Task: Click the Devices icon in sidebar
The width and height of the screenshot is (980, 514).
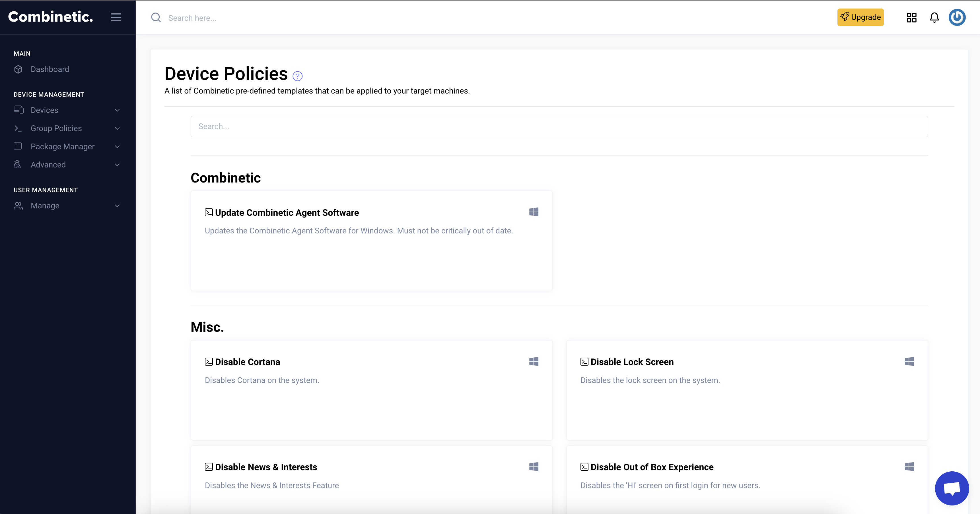Action: [19, 110]
